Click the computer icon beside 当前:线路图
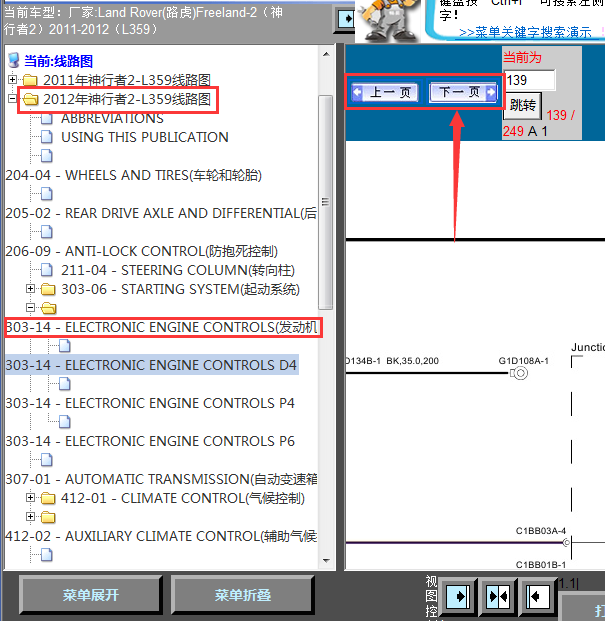 13,61
